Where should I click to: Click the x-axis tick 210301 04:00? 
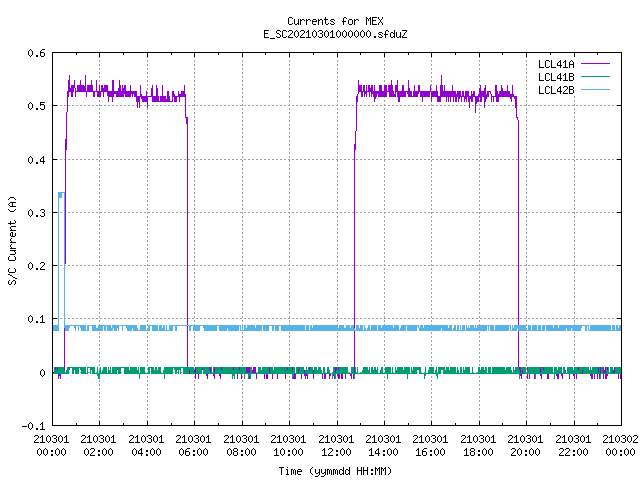pyautogui.click(x=146, y=446)
